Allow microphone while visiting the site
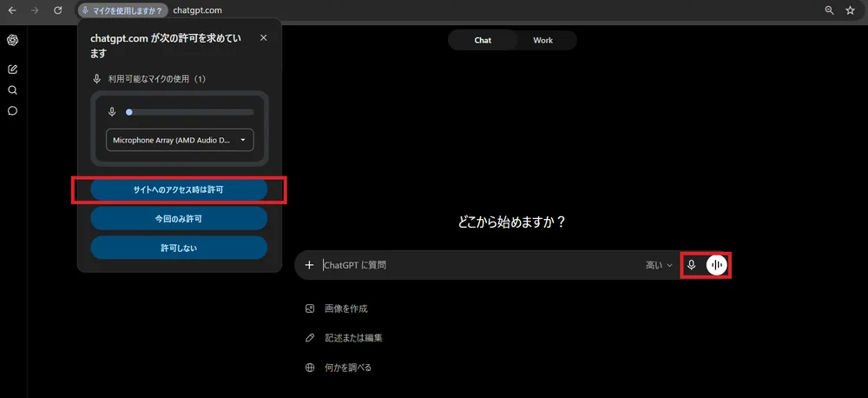Screen dimensions: 868x398 pos(179,189)
